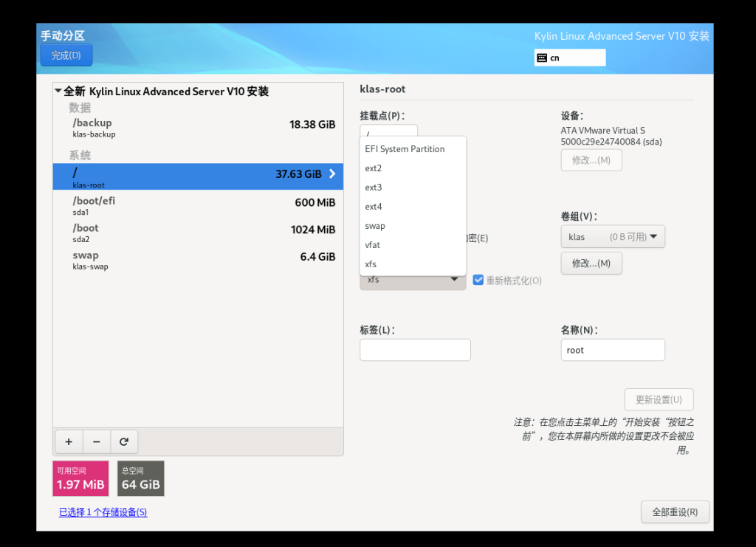This screenshot has height=547, width=756.
Task: Open cn keyboard layout indicator
Action: [570, 58]
